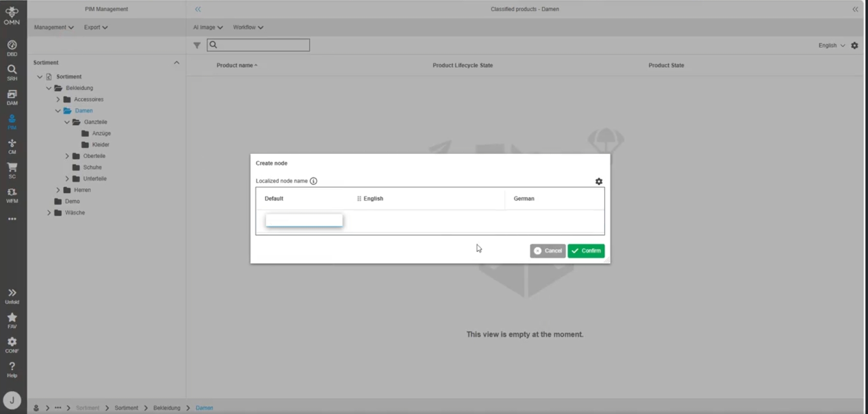Open the PIM module
The image size is (868, 414).
click(12, 122)
